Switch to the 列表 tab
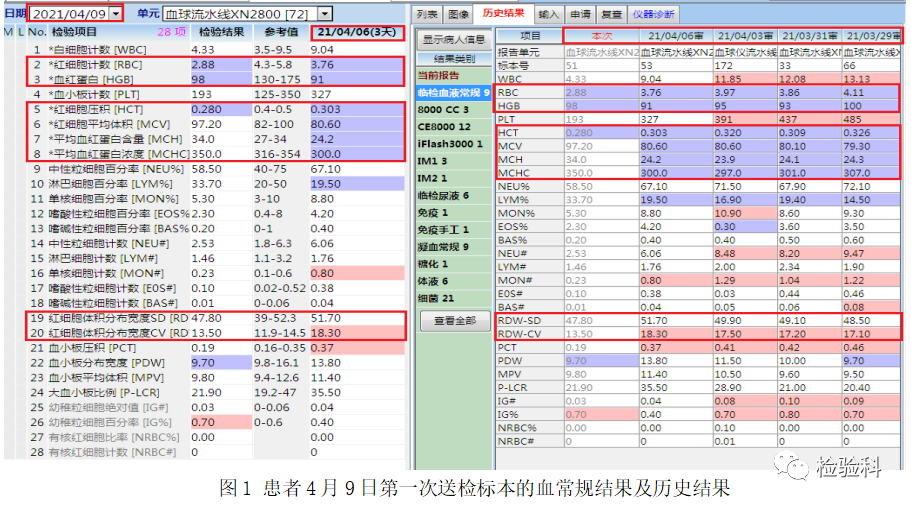Screen dimensions: 911x507 click(427, 14)
